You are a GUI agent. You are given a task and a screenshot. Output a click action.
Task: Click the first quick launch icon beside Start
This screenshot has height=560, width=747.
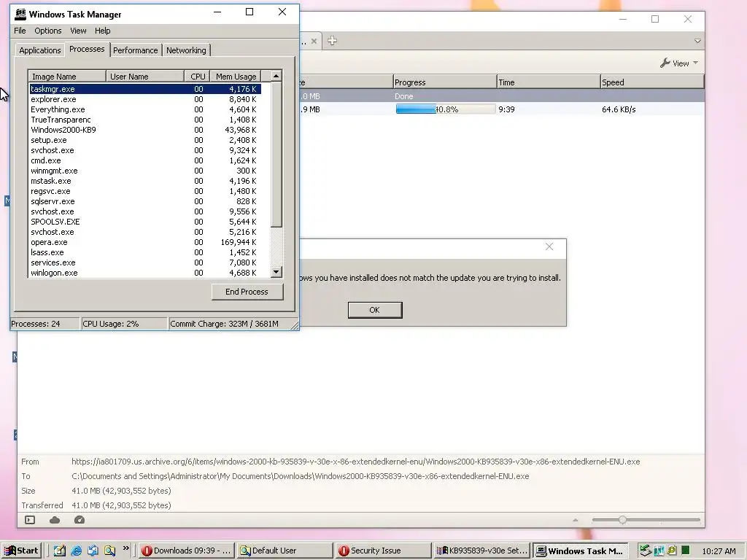click(60, 551)
